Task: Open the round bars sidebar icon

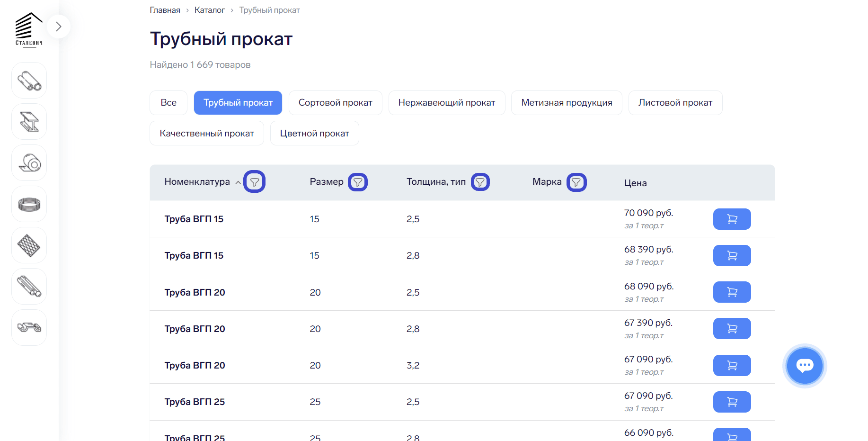Action: (29, 287)
